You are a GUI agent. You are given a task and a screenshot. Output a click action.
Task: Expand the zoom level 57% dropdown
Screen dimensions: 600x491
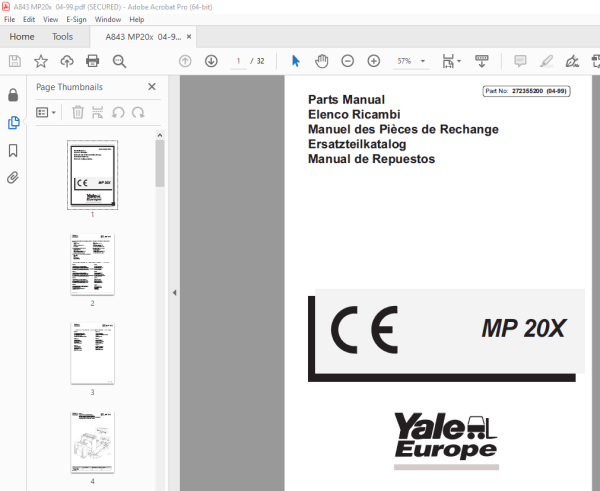tap(423, 61)
